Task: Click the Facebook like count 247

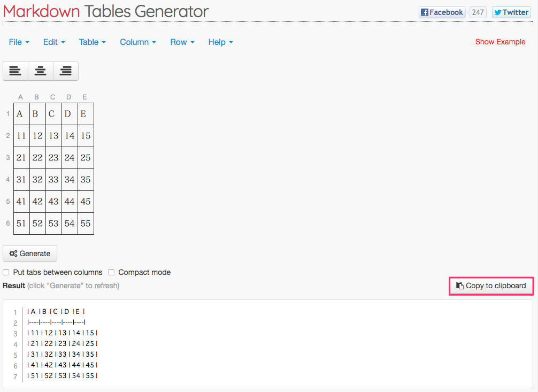Action: point(477,12)
